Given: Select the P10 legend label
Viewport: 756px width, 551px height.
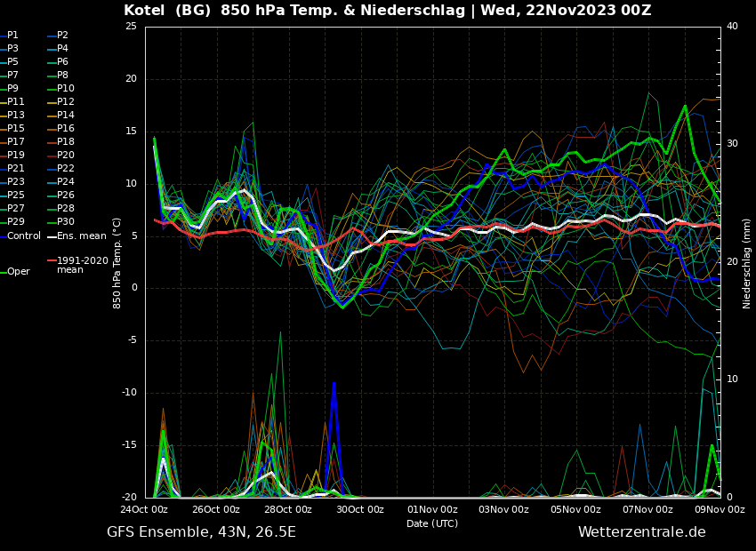Looking at the screenshot, I should 66,89.
